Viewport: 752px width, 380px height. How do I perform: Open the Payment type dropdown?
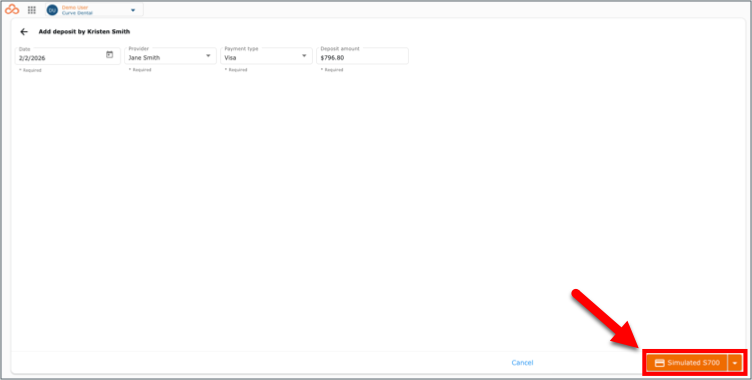[266, 56]
